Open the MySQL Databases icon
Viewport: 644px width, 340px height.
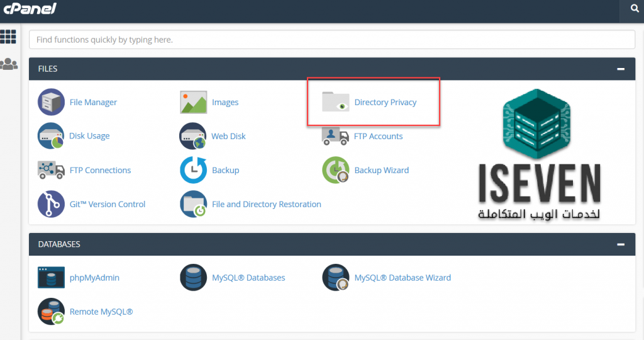coord(194,278)
